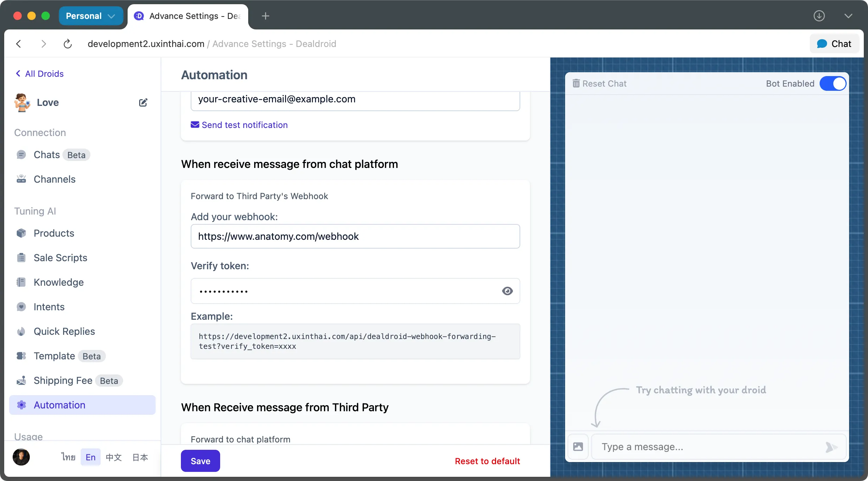
Task: Select the Channels sidebar icon
Action: [21, 179]
